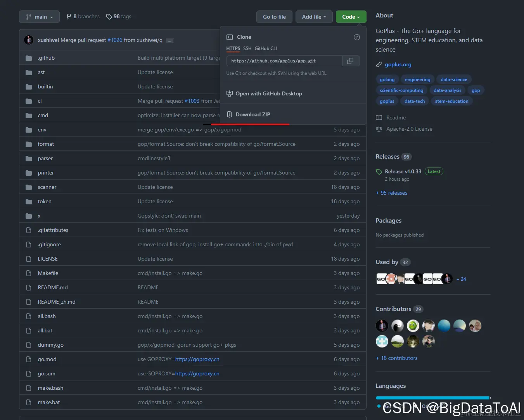Open the make.bash file
The image size is (524, 420).
50,388
